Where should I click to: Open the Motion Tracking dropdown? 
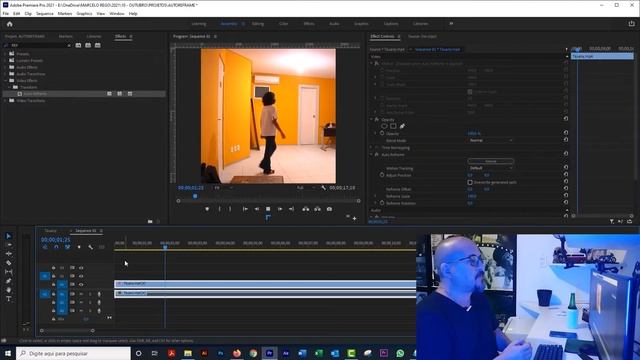(x=490, y=168)
